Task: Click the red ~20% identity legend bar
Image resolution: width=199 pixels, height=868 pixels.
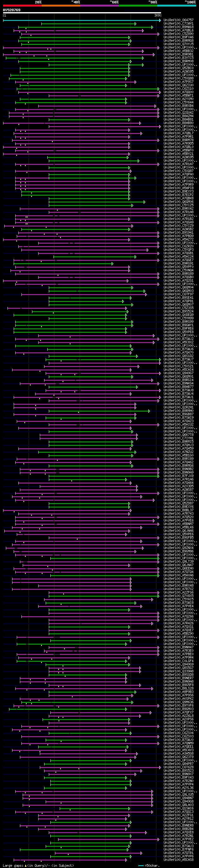Action: 22,5
